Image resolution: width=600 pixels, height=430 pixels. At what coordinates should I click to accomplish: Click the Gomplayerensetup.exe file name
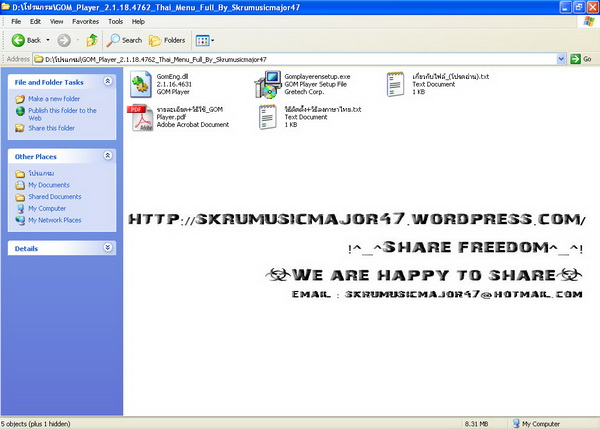[x=317, y=77]
